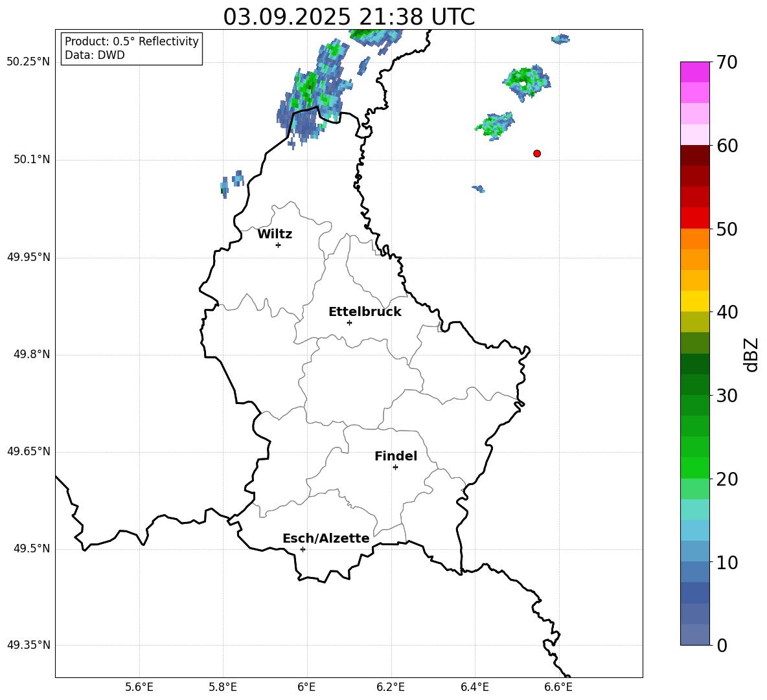The image size is (767, 700).
Task: Click 'Product: 0.5° Reflectivity' text
Action: (x=132, y=41)
